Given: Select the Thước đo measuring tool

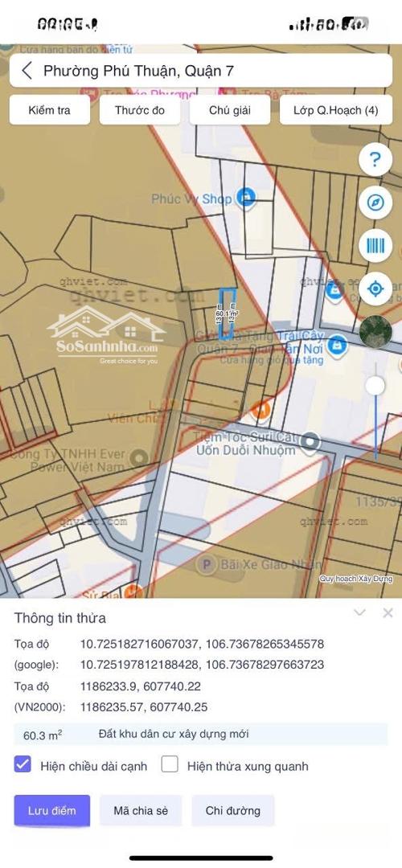Looking at the screenshot, I should [x=140, y=110].
